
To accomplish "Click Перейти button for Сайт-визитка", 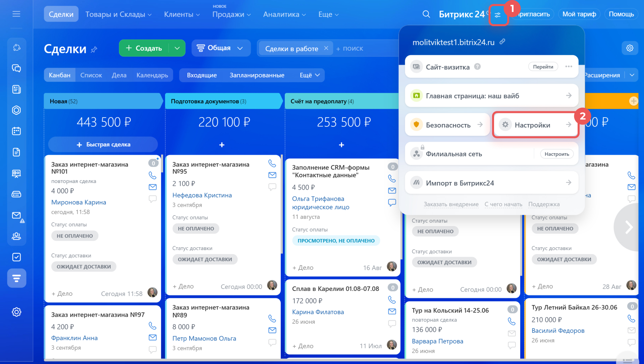I will click(543, 67).
